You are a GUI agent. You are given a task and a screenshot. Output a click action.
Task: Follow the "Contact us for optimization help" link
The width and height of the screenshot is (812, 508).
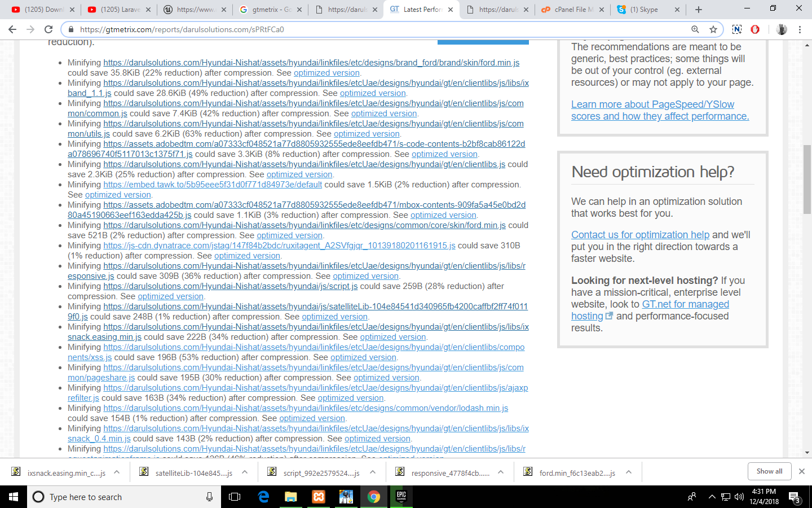tap(640, 235)
